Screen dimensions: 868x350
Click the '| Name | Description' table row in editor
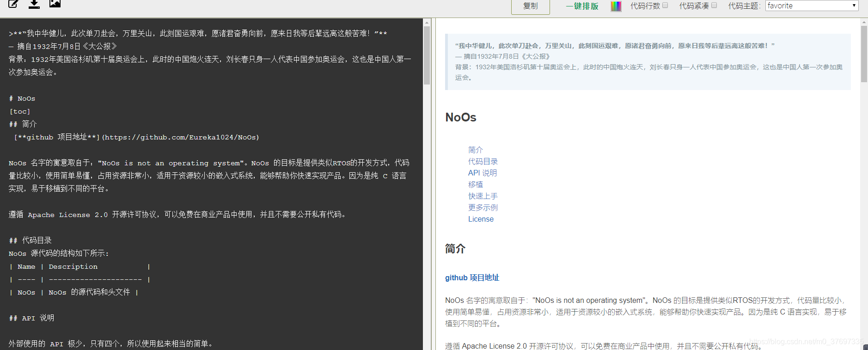click(x=79, y=266)
